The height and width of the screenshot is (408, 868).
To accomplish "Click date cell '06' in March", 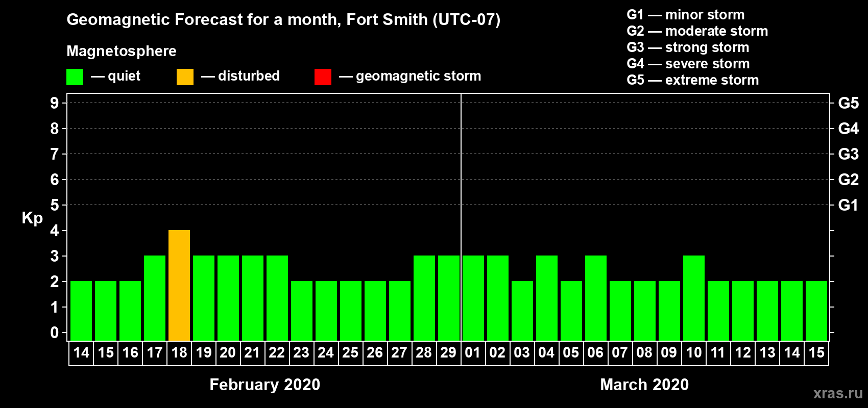I will (x=595, y=353).
